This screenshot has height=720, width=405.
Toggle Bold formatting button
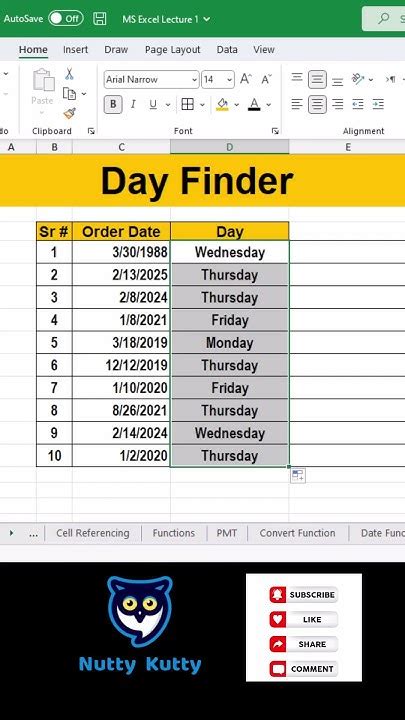pyautogui.click(x=113, y=105)
